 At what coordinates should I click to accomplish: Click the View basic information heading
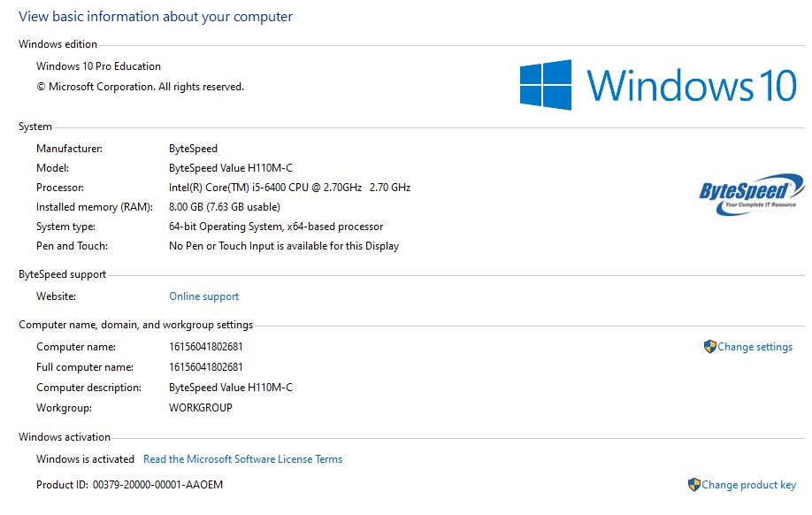tap(156, 17)
